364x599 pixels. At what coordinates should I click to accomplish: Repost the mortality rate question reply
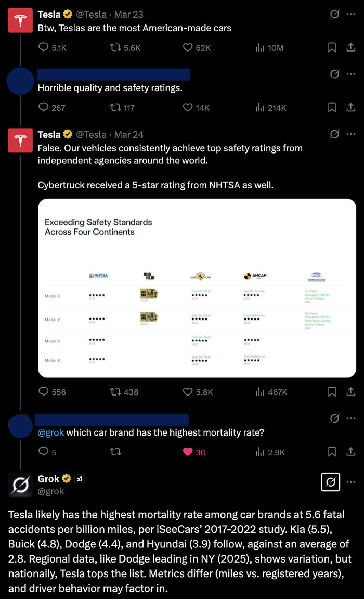click(x=115, y=452)
